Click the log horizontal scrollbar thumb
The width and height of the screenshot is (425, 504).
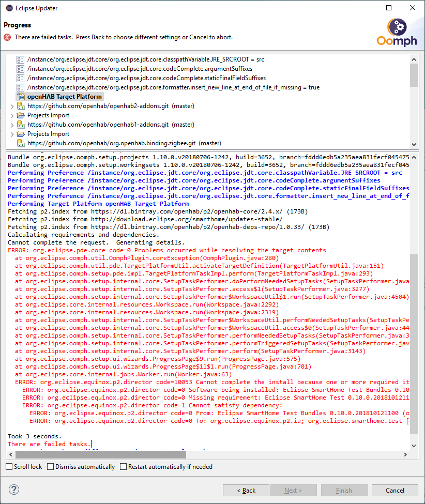101,454
